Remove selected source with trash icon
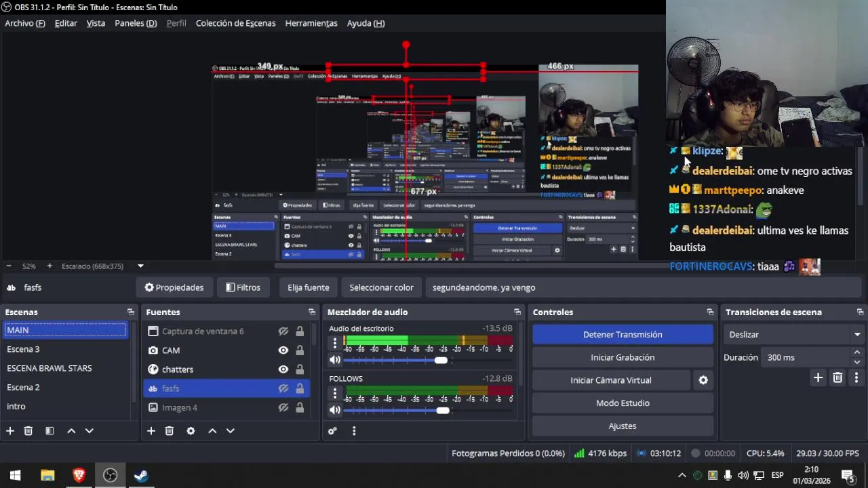This screenshot has height=488, width=868. tap(170, 431)
